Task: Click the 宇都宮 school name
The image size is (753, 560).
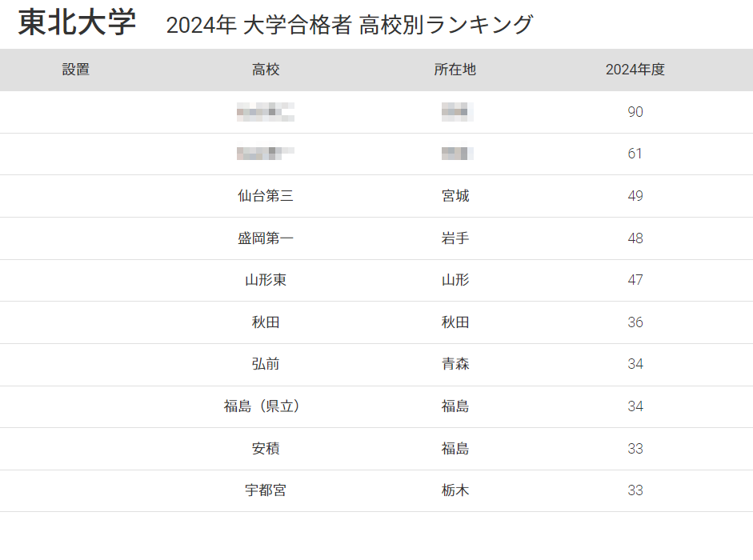Action: (x=266, y=490)
